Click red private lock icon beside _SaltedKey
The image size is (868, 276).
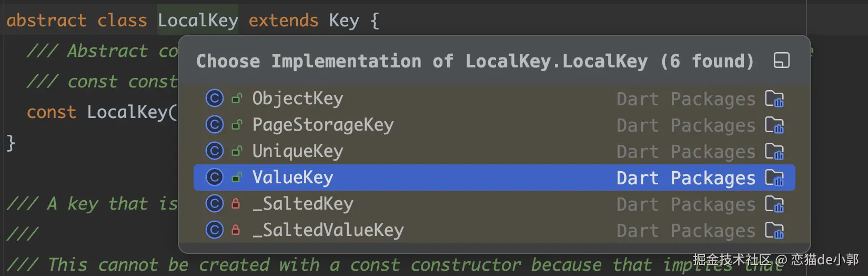(x=236, y=203)
